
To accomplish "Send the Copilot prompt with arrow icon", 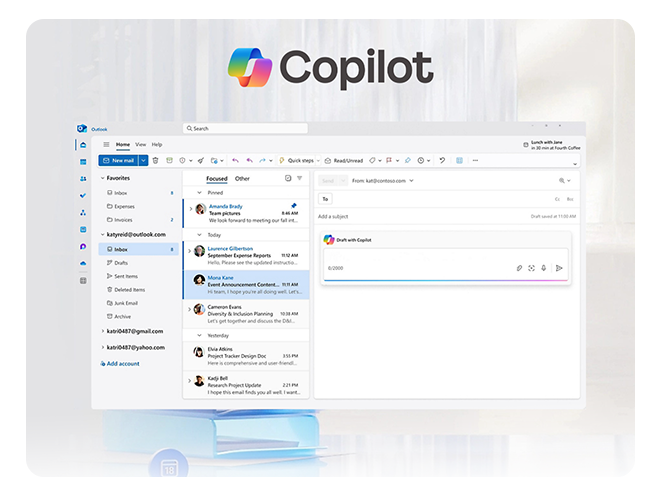I will pos(559,268).
